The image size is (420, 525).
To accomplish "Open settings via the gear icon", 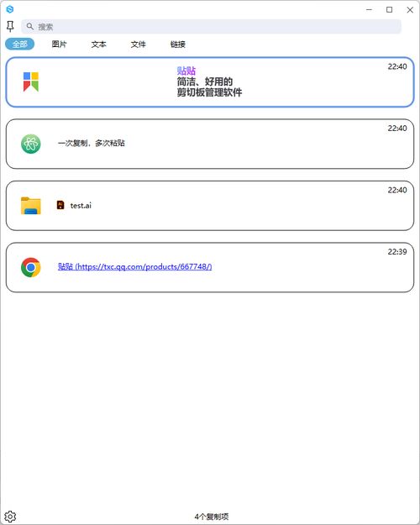I will click(10, 517).
